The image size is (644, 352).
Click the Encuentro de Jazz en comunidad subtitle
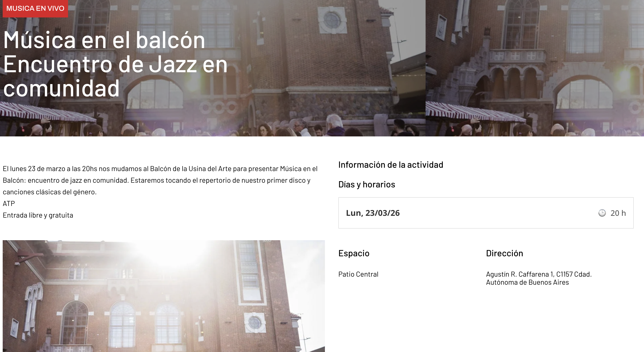(115, 76)
